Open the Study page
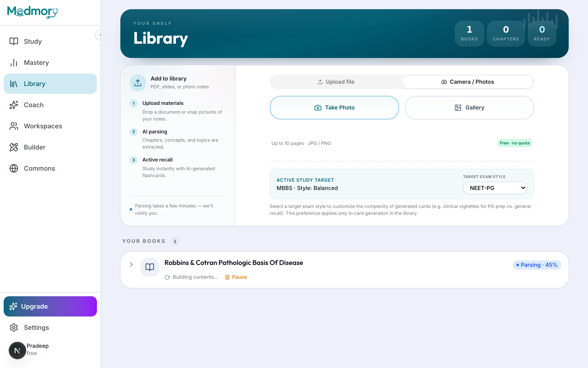The image size is (588, 368). point(50,41)
